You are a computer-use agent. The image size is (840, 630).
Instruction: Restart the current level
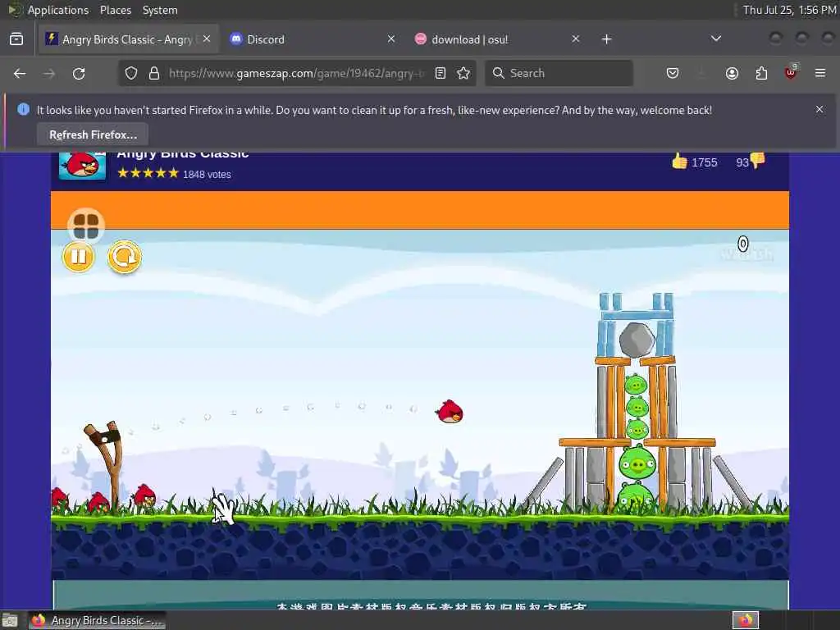click(x=125, y=257)
